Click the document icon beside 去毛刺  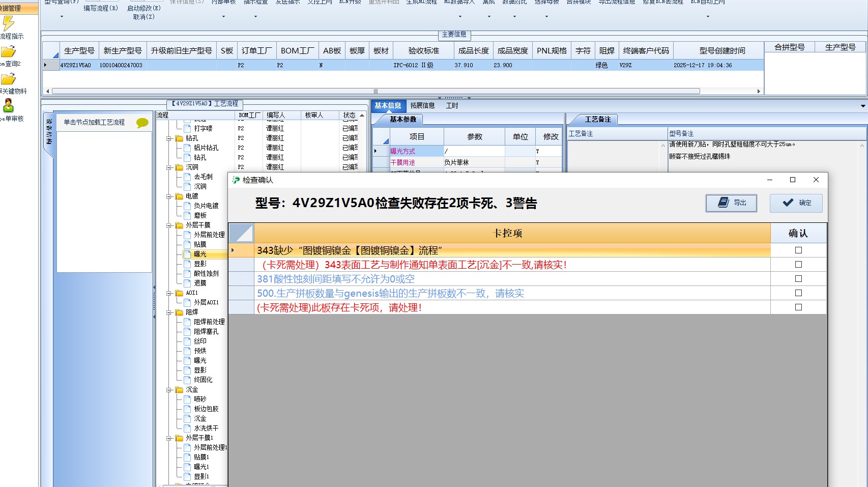click(x=187, y=177)
